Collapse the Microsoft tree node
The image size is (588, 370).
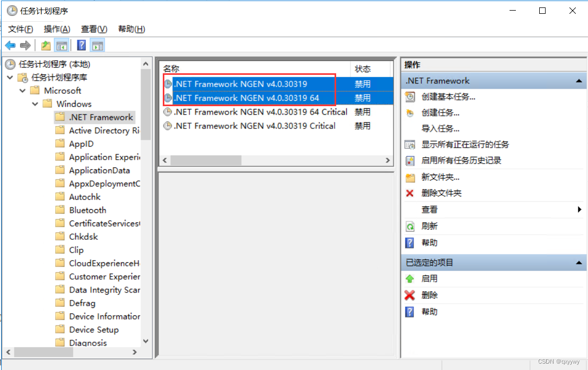coord(22,91)
